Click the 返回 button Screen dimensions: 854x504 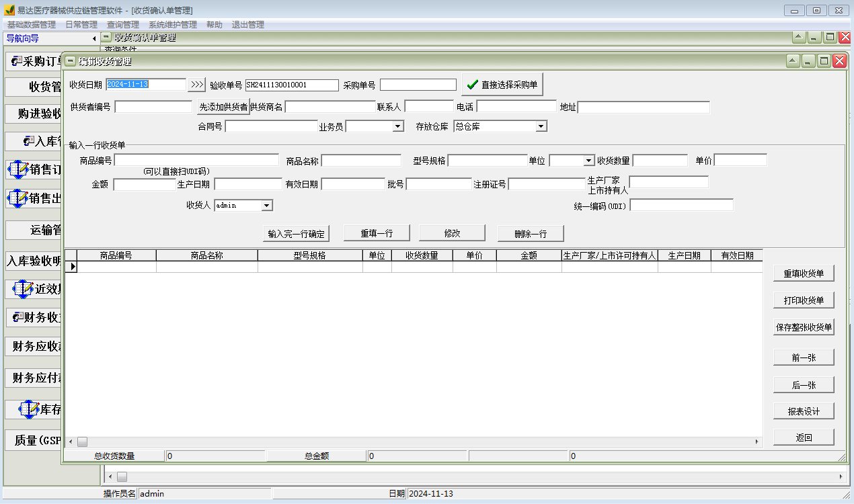pyautogui.click(x=804, y=437)
